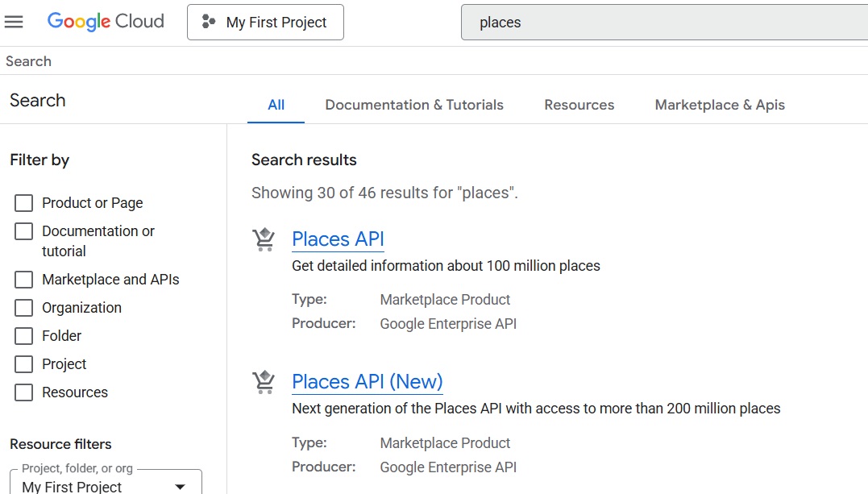Screen dimensions: 868x494
Task: Switch to the Documentation & Tutorials tab
Action: 414,105
